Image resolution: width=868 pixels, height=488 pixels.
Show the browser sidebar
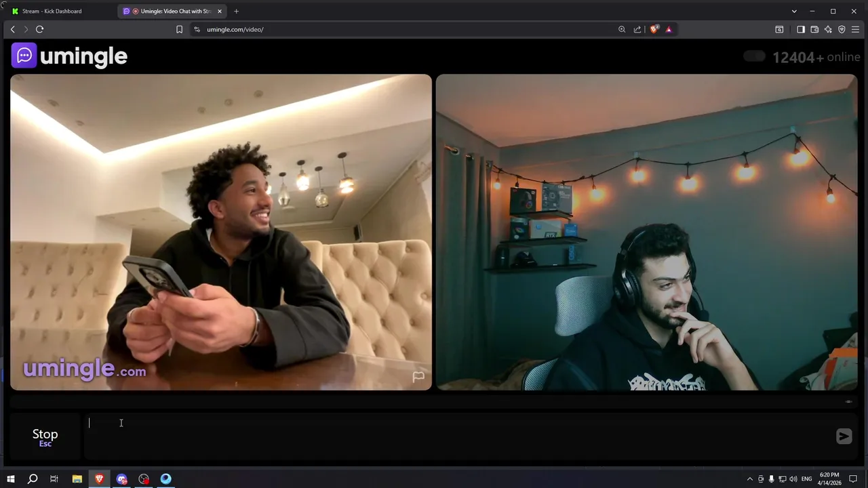[x=801, y=29]
